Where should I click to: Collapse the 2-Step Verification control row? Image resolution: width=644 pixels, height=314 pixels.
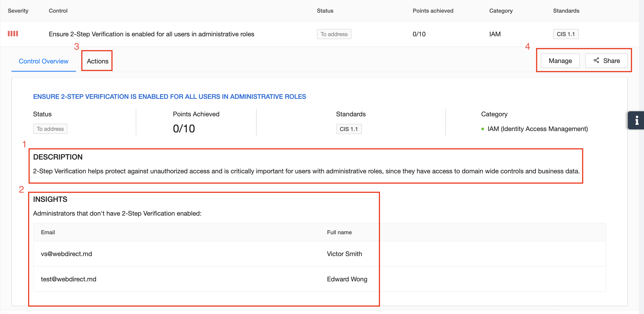[151, 34]
